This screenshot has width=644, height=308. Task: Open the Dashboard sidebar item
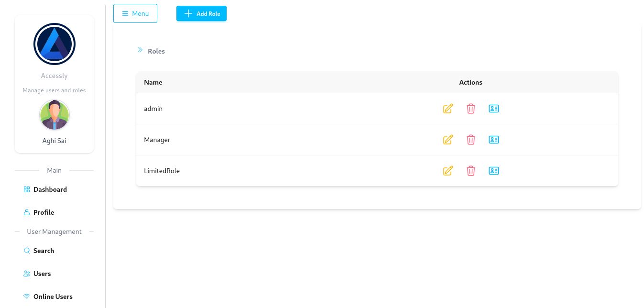tap(50, 189)
